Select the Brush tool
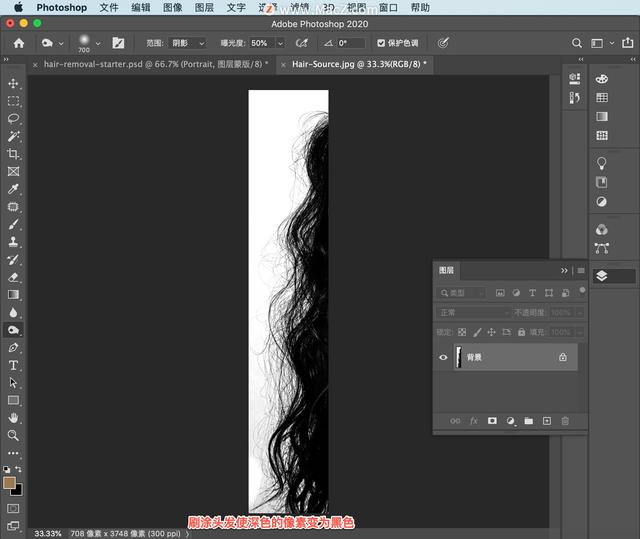 pyautogui.click(x=13, y=224)
